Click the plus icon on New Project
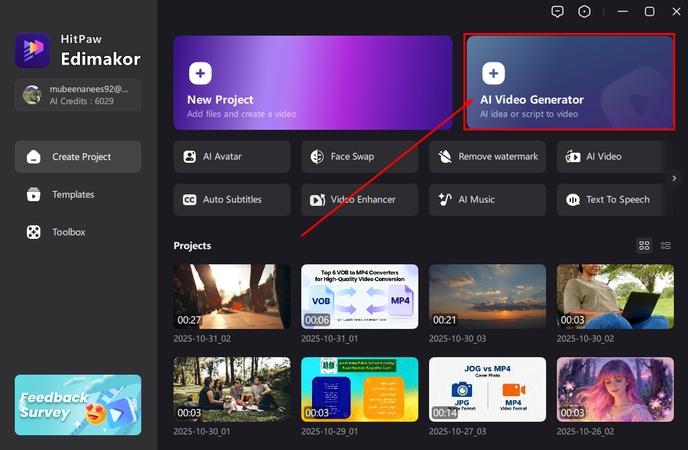688x450 pixels. pos(200,73)
